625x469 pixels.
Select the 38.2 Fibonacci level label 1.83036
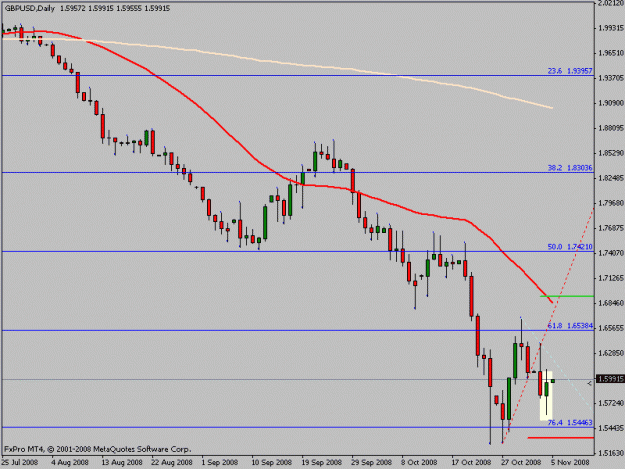coord(570,168)
